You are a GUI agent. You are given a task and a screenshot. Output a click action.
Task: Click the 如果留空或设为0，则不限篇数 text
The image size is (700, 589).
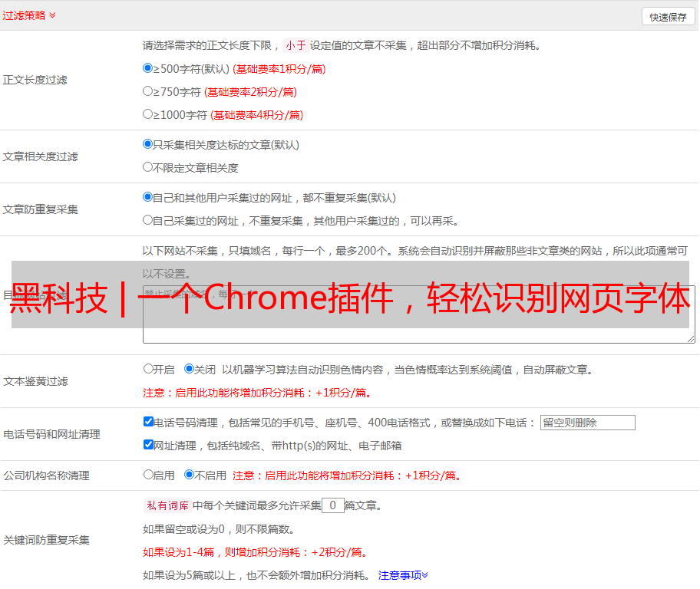coord(219,530)
